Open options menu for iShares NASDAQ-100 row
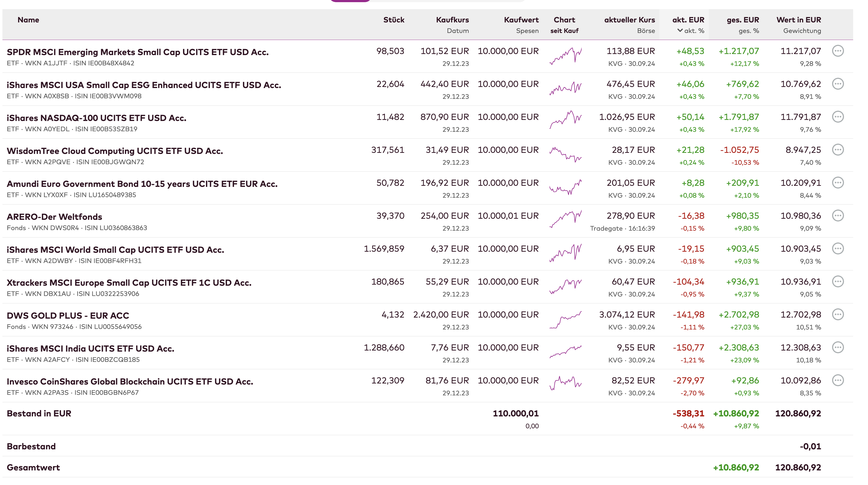Screen dimensions: 868x485 pyautogui.click(x=838, y=117)
